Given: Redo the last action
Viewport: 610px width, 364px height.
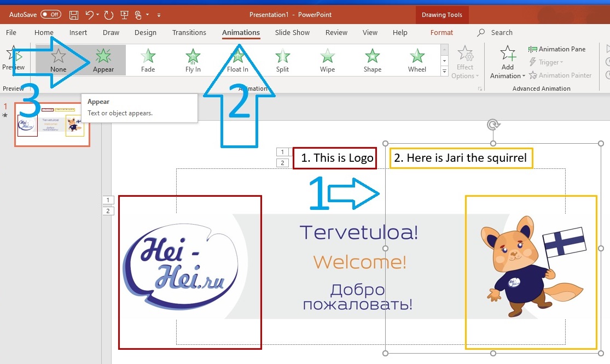Looking at the screenshot, I should 108,15.
